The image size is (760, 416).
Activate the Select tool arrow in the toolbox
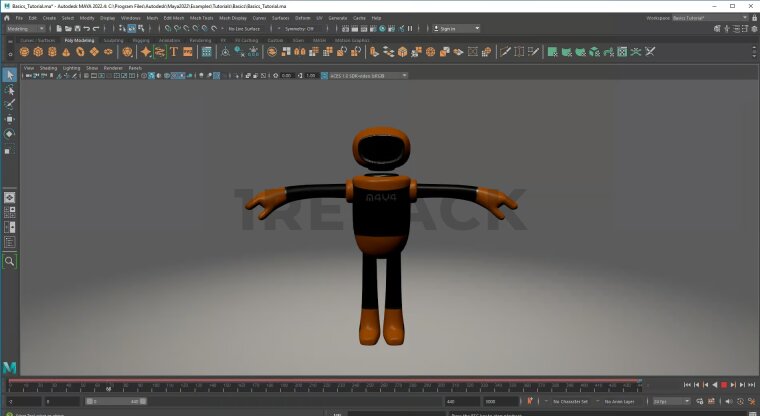[x=10, y=75]
